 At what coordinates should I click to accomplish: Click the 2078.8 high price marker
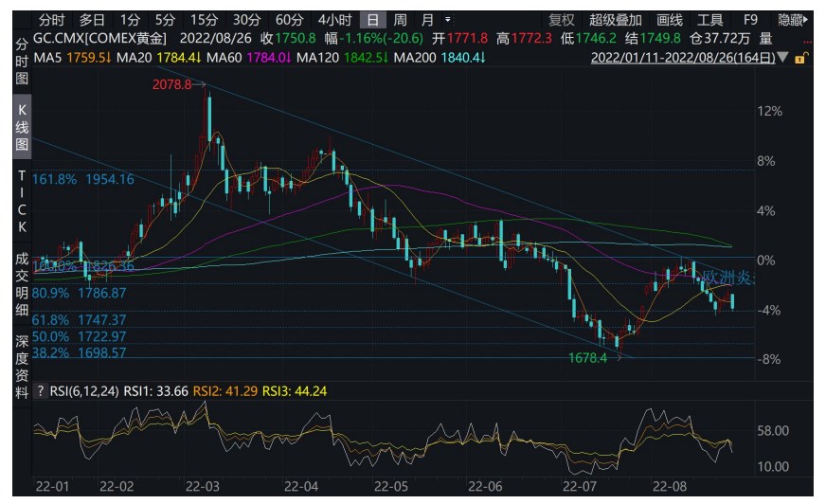click(171, 85)
